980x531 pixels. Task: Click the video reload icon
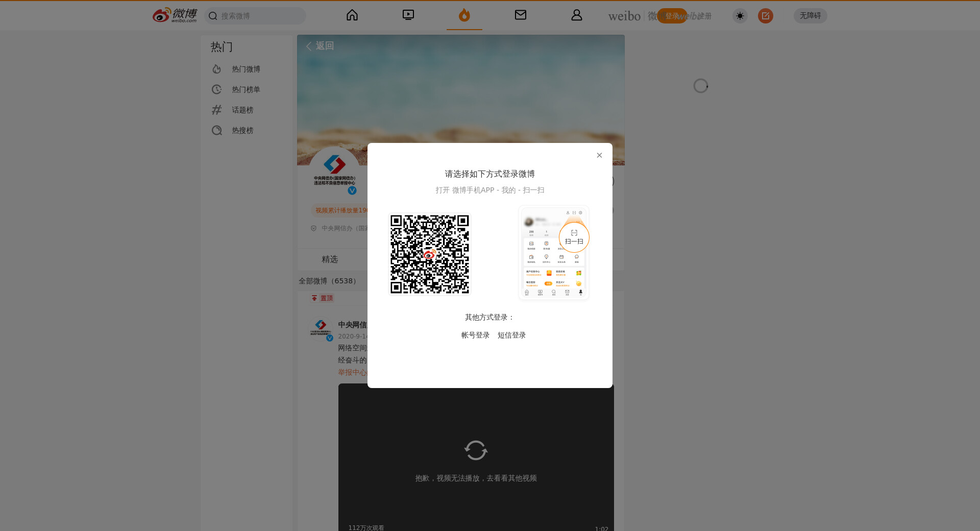[x=476, y=450]
